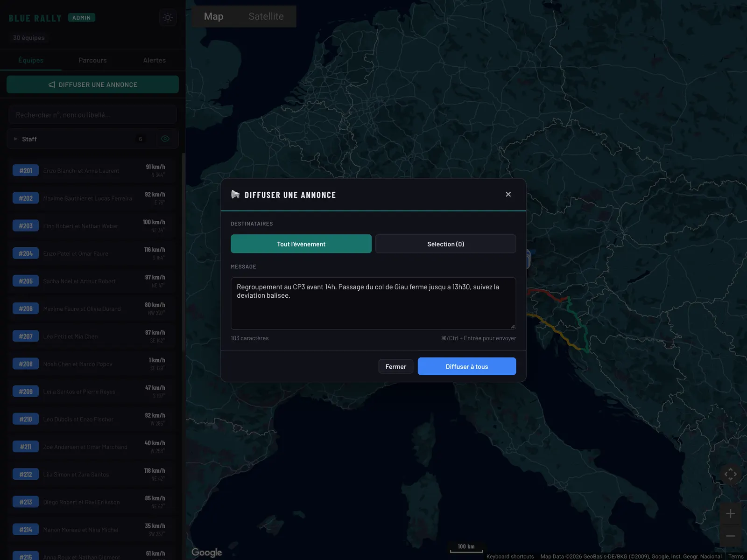Click the sidebar Diffuser une annonce button
The image size is (747, 560).
click(x=92, y=84)
